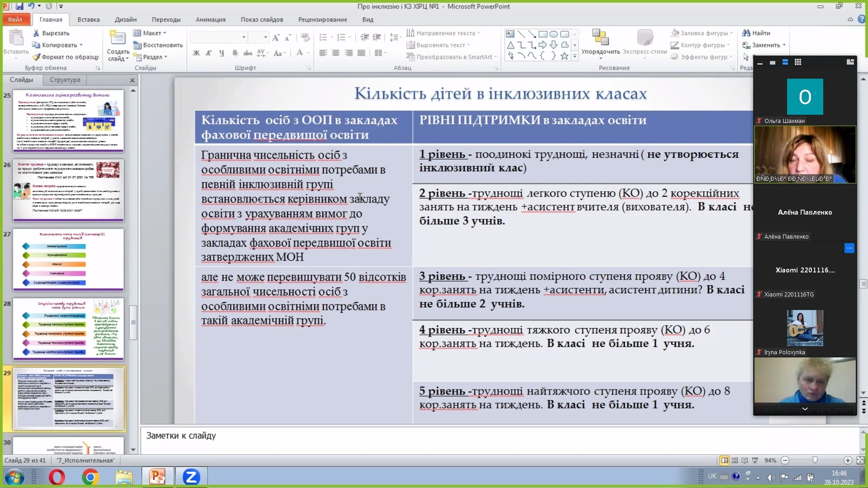Switch to the Structure (Структура) pane tab

pyautogui.click(x=65, y=80)
